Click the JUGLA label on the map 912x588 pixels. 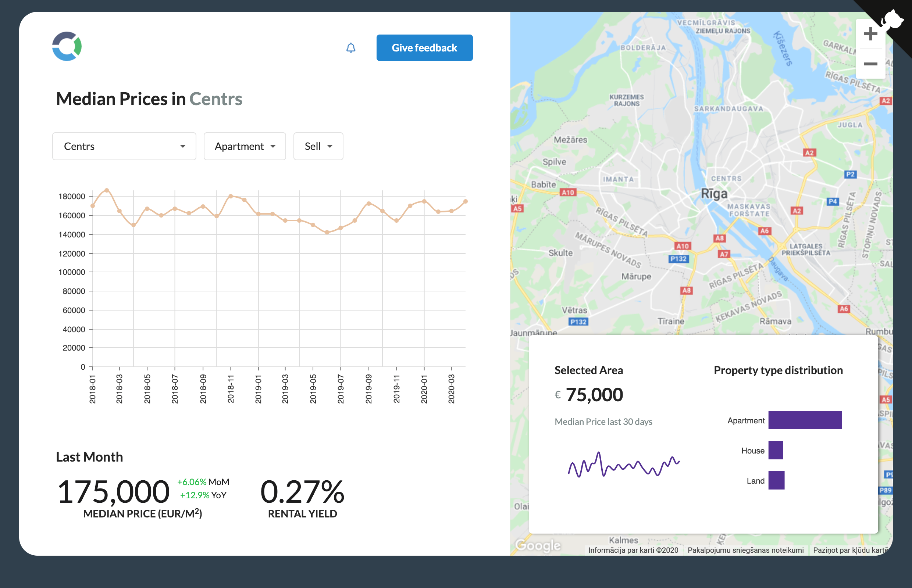point(850,125)
